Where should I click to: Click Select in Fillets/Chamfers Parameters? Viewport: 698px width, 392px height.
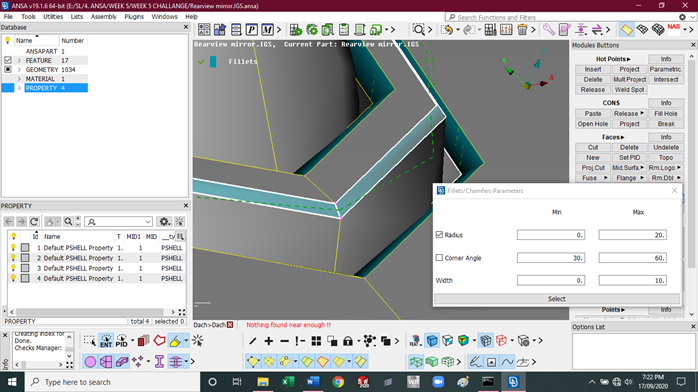pos(557,299)
